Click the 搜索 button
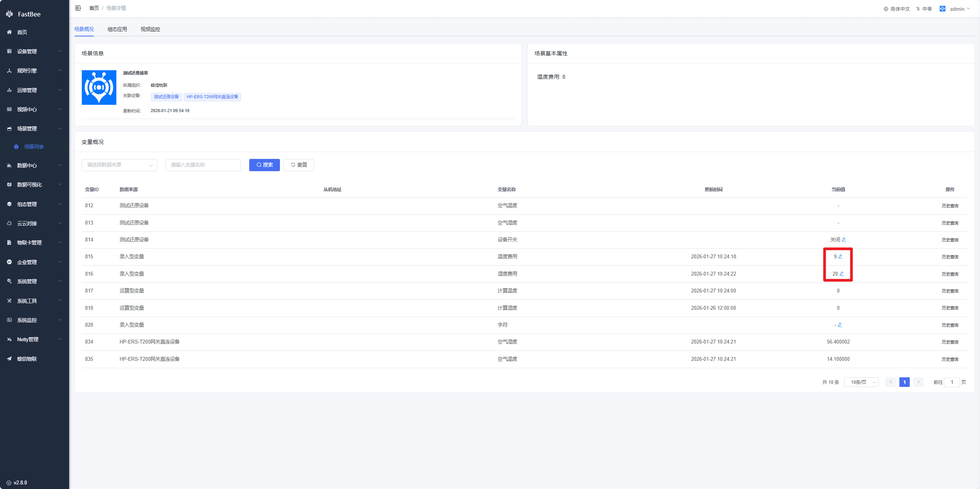The image size is (980, 489). click(x=265, y=165)
